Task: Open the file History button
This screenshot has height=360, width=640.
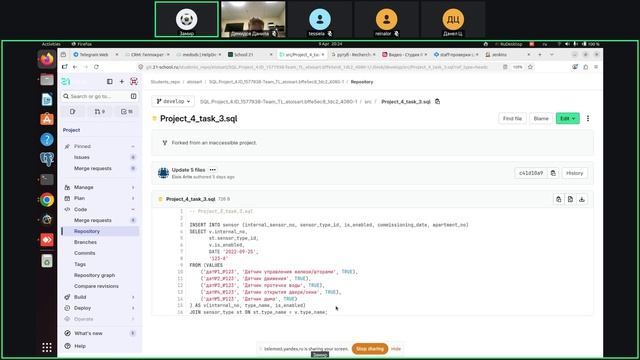Action: point(574,173)
